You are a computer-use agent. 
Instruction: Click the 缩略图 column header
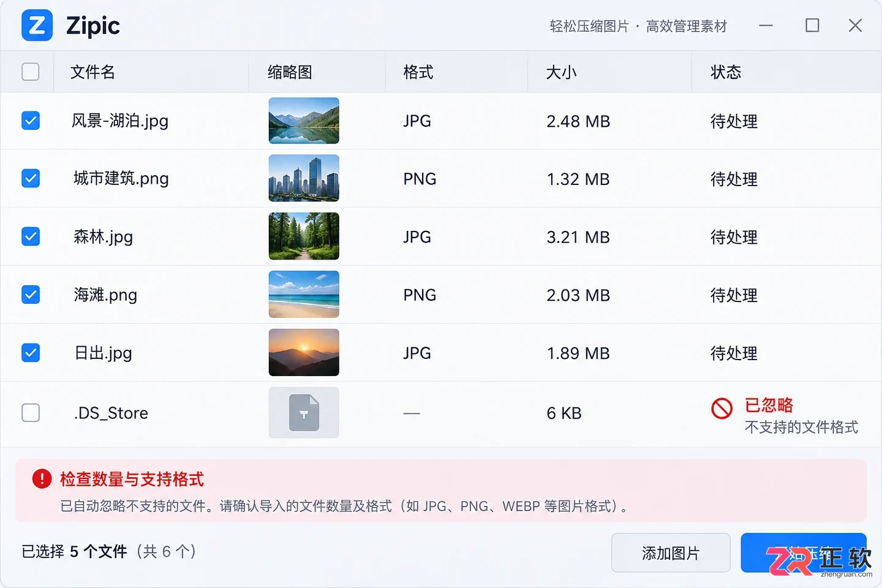point(290,72)
